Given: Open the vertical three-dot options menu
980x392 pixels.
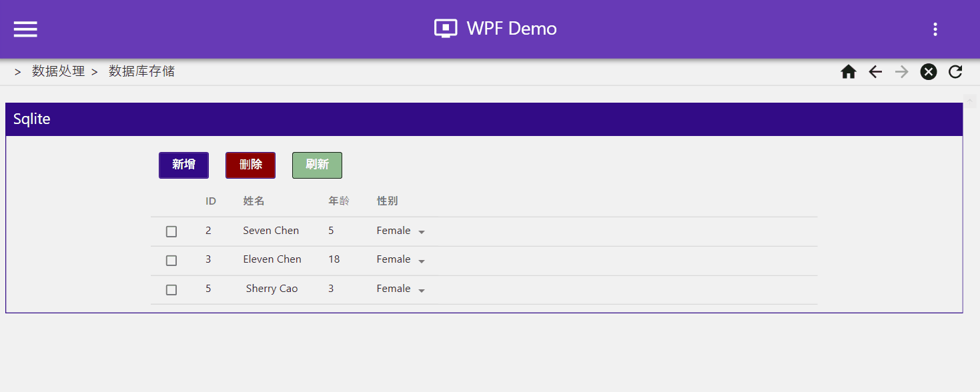Looking at the screenshot, I should 935,29.
